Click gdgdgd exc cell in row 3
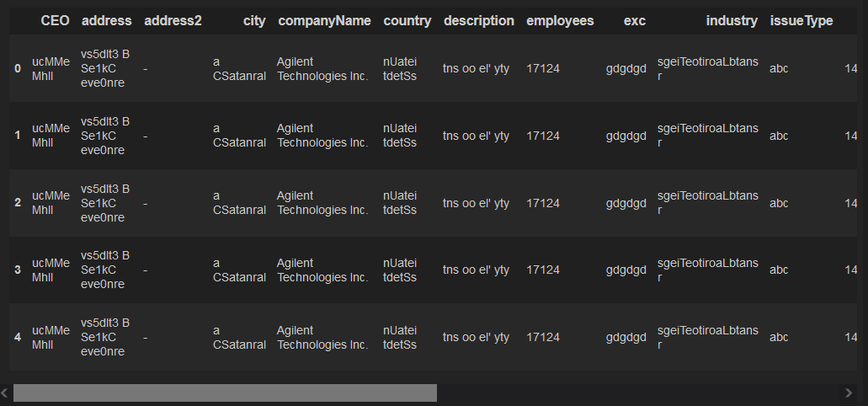 click(626, 271)
